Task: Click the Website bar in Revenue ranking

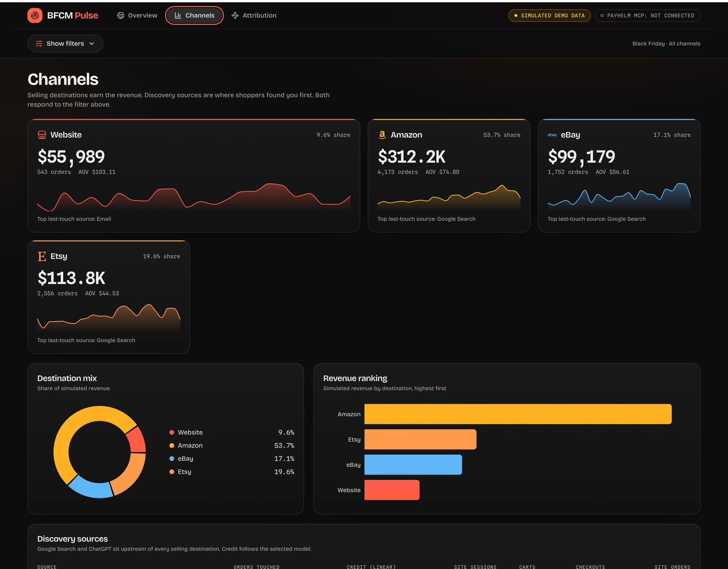Action: tap(392, 490)
